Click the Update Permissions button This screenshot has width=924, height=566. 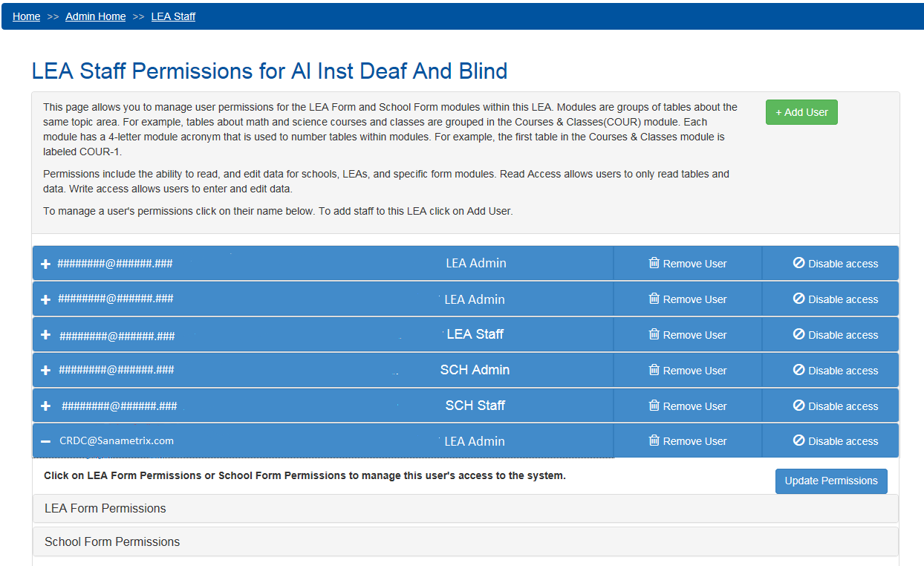(831, 481)
